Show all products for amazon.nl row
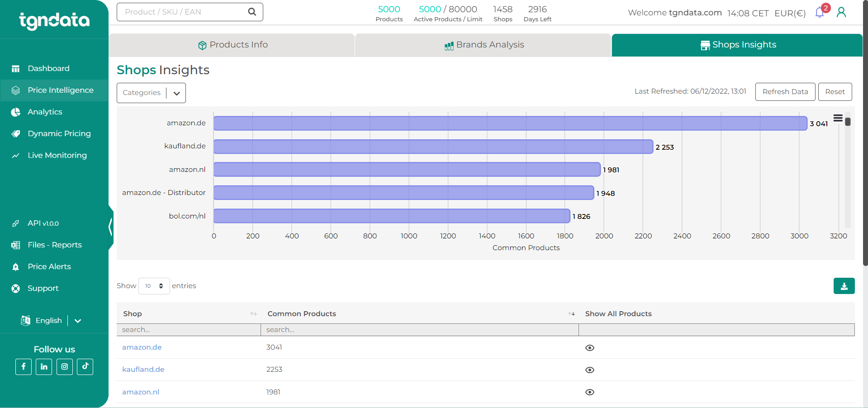The width and height of the screenshot is (868, 408). click(x=589, y=392)
